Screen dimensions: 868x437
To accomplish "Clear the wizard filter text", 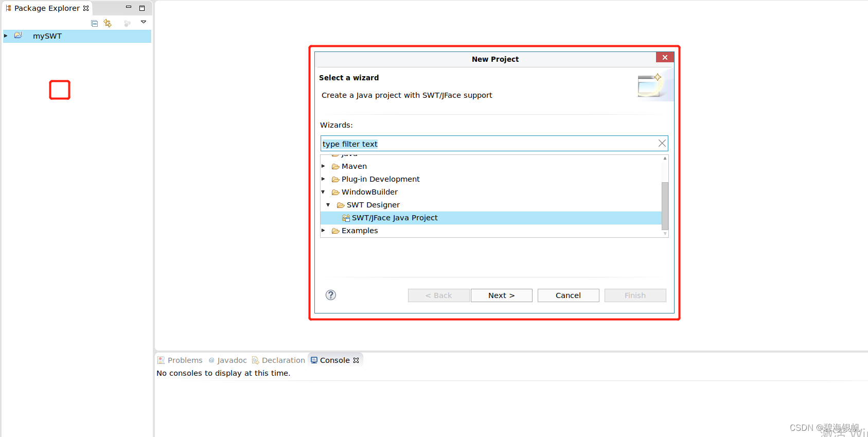I will [x=662, y=143].
